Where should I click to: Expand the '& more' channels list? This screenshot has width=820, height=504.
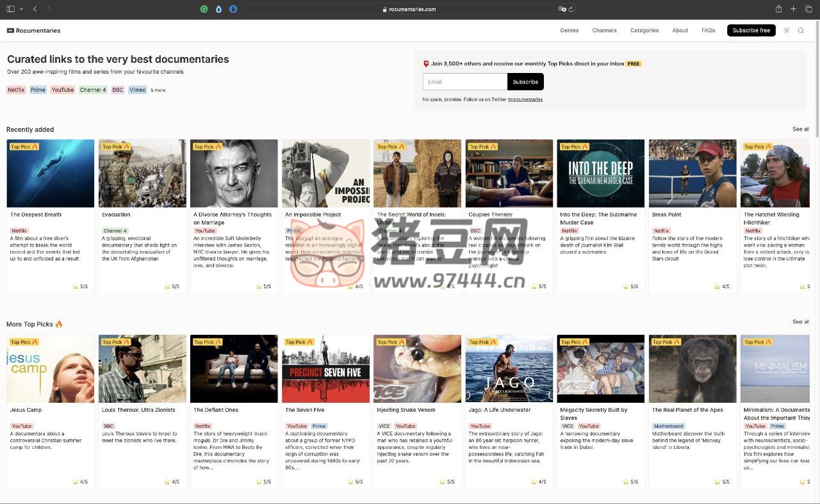pyautogui.click(x=158, y=90)
